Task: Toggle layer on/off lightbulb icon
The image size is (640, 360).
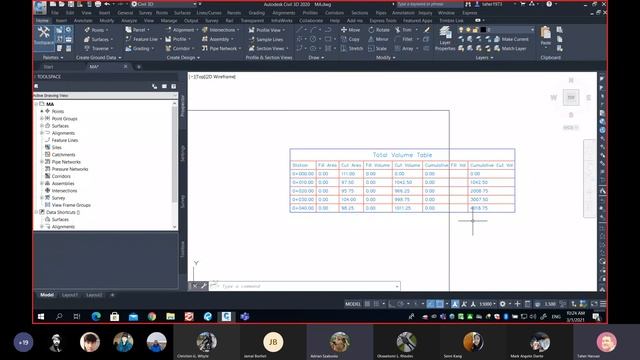Action: click(x=461, y=30)
